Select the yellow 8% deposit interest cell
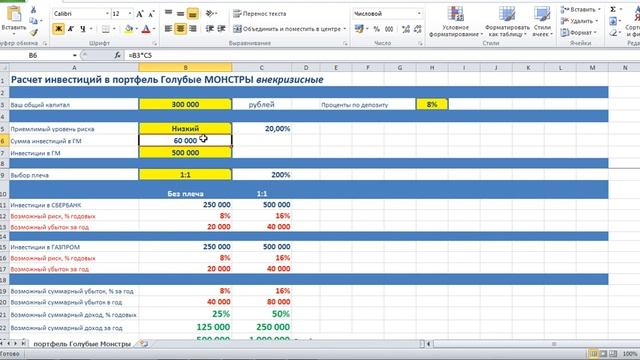The height and width of the screenshot is (360, 640). tap(432, 104)
